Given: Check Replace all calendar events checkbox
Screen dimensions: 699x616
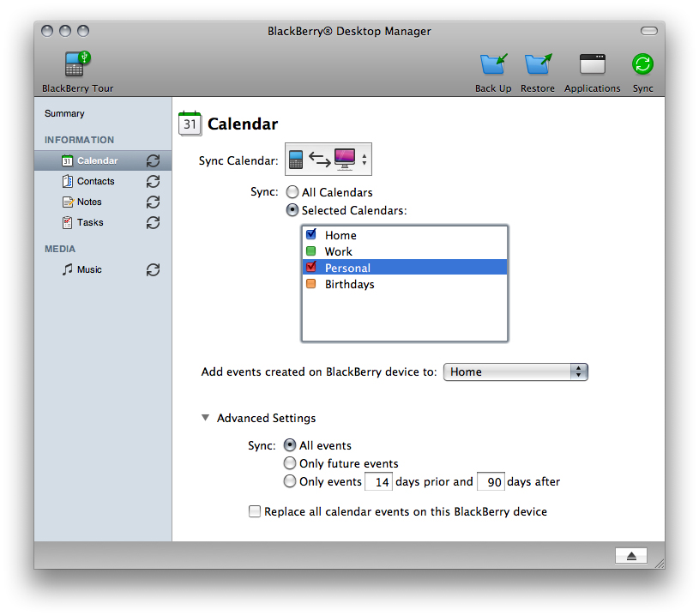Looking at the screenshot, I should (255, 511).
